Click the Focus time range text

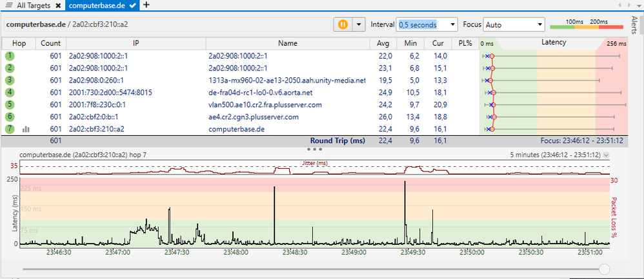point(583,140)
